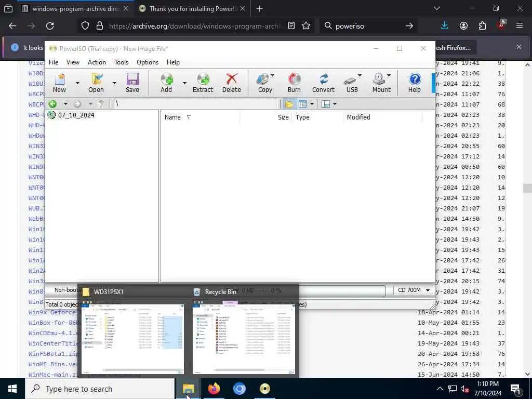Viewport: 532px width, 399px height.
Task: Open the Action menu in PowerISO
Action: point(97,62)
